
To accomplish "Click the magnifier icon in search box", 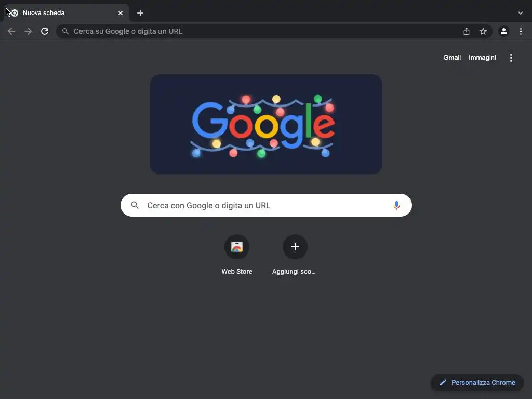I will click(x=135, y=205).
